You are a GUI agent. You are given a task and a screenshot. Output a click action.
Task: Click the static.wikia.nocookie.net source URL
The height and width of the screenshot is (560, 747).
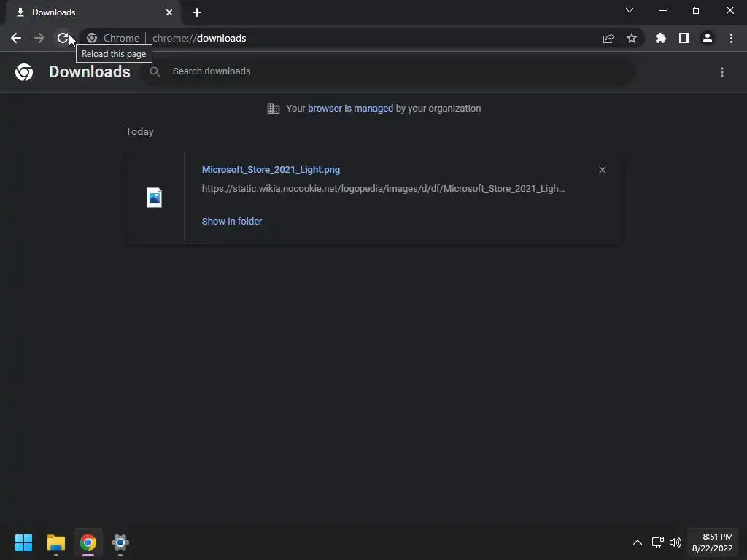click(384, 189)
